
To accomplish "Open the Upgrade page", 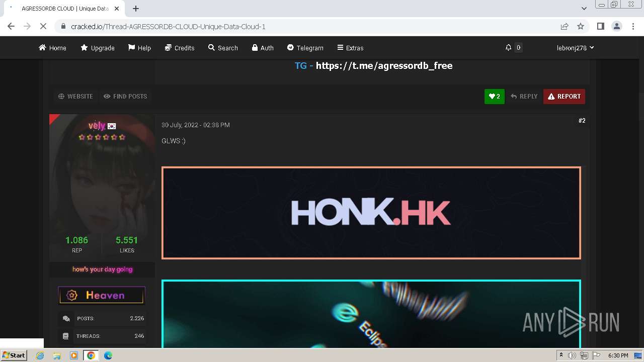I will click(x=98, y=48).
